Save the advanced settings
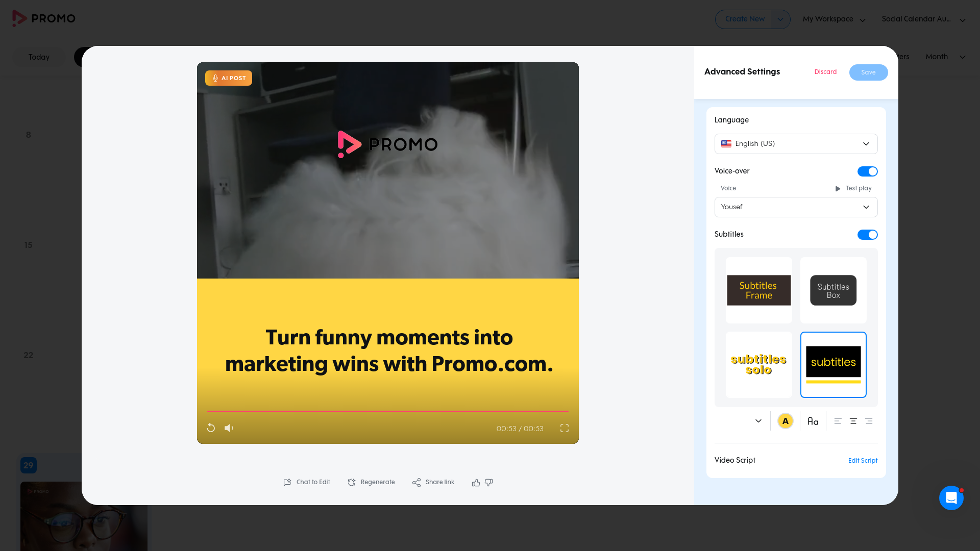The image size is (980, 551). (x=869, y=72)
